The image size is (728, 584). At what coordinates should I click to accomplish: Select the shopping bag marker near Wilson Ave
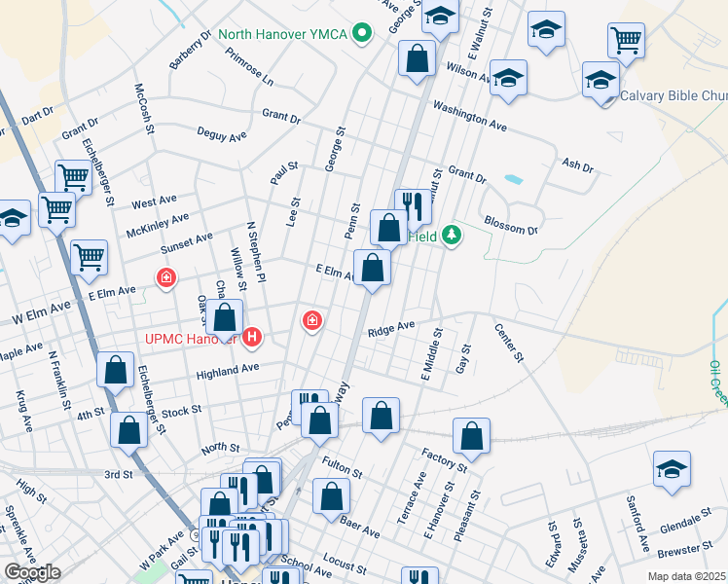point(417,60)
